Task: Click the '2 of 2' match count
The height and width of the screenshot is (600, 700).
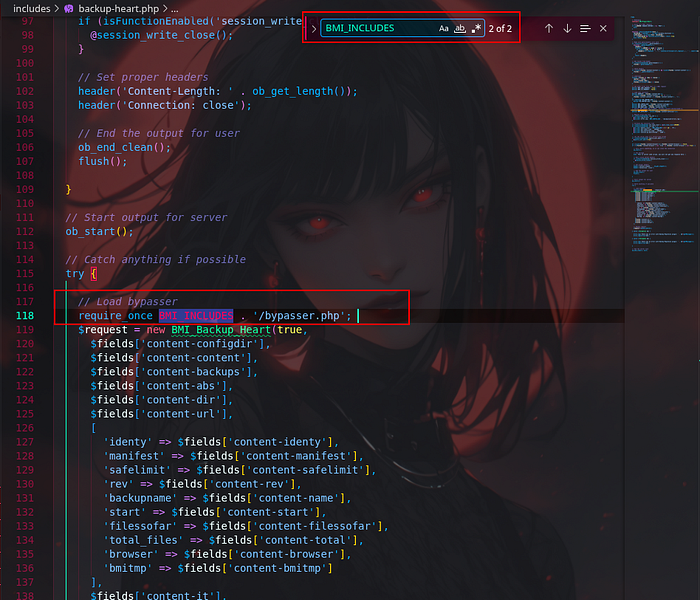Action: 500,29
